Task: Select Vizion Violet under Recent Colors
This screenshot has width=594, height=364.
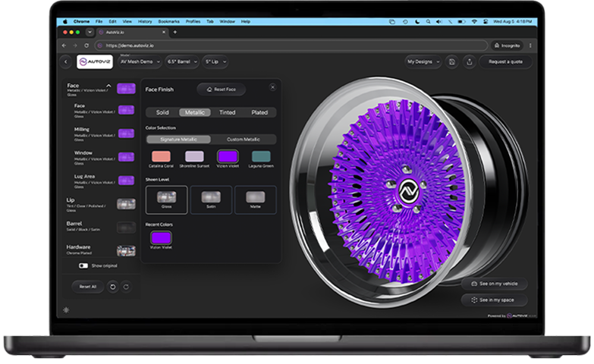Action: 161,238
